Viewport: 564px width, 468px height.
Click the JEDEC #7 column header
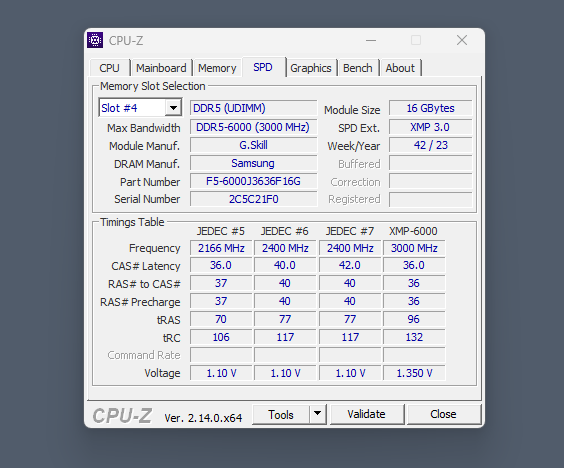[350, 231]
